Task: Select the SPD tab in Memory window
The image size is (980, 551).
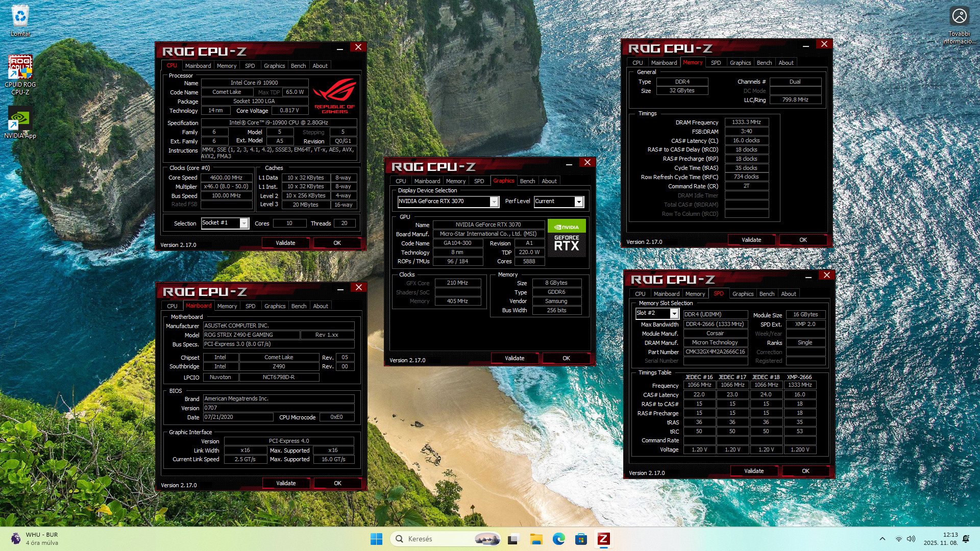Action: point(716,63)
